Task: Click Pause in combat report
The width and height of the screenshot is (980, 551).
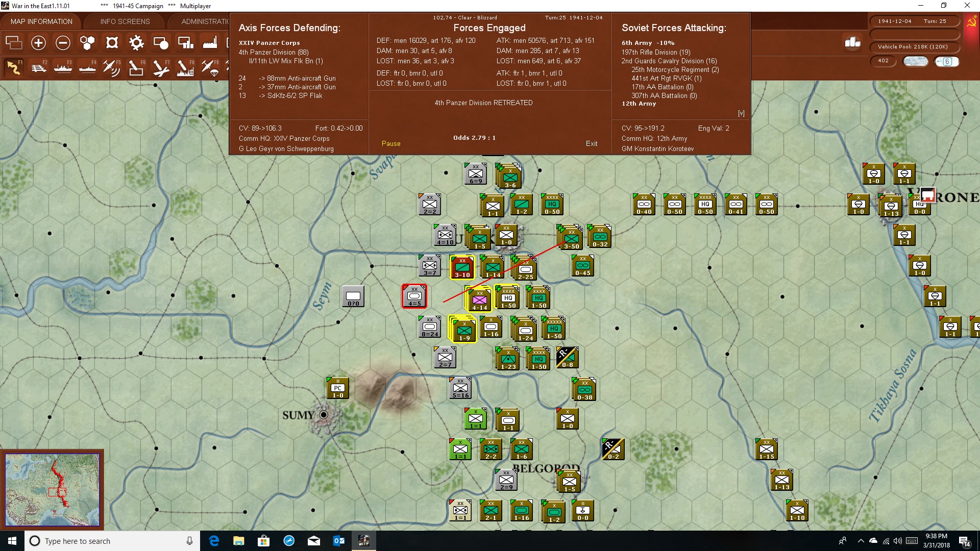Action: tap(391, 144)
